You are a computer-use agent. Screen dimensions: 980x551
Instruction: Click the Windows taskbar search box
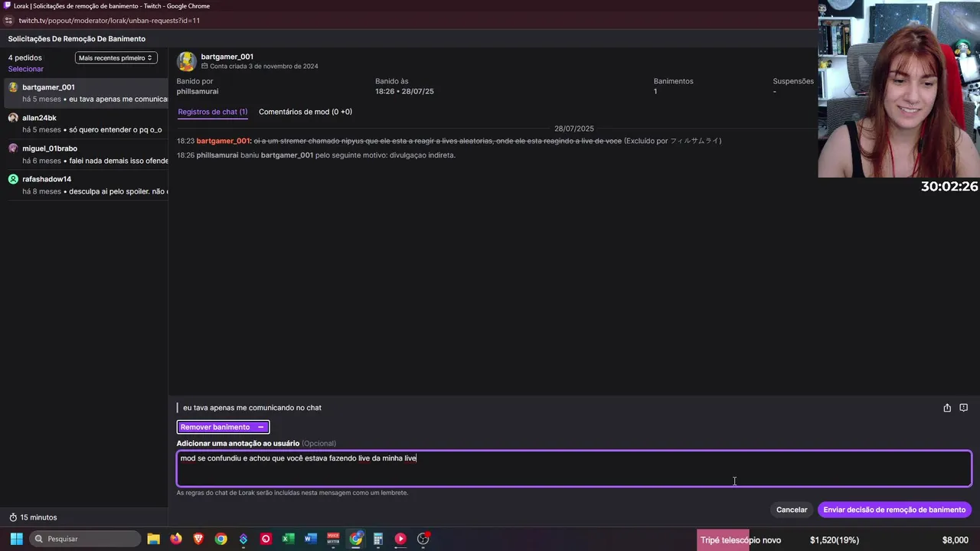click(x=86, y=539)
